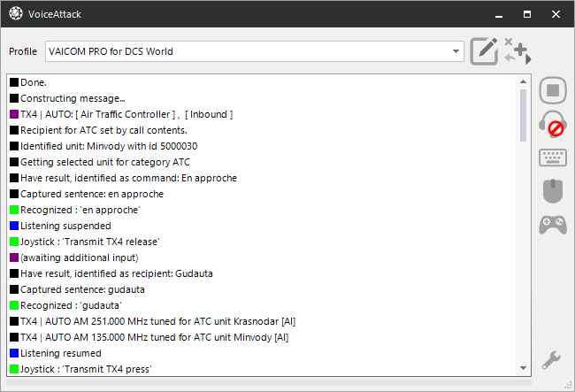Toggle the listening headset icon
The image size is (575, 392).
(553, 124)
